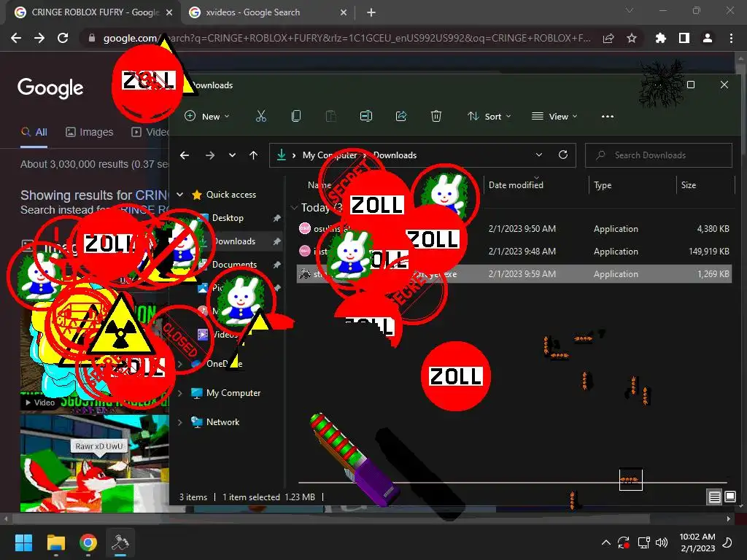
Task: Select the All search results tab
Action: 34,133
